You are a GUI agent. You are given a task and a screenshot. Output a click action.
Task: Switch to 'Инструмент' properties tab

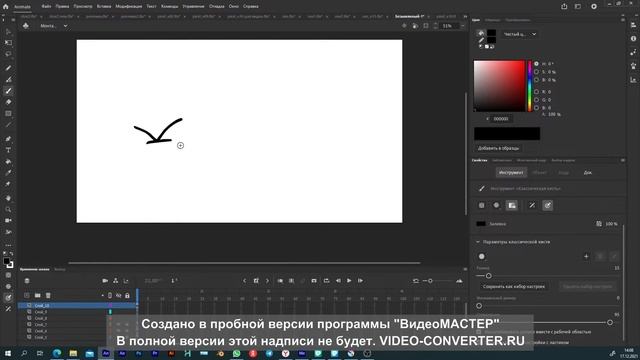tap(511, 173)
